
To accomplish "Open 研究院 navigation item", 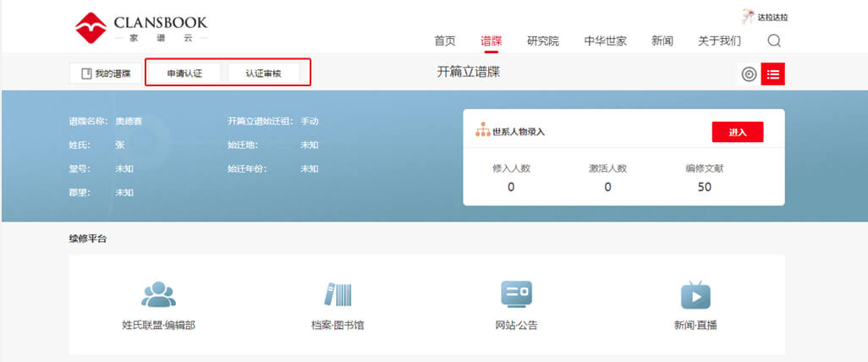I will (x=542, y=41).
